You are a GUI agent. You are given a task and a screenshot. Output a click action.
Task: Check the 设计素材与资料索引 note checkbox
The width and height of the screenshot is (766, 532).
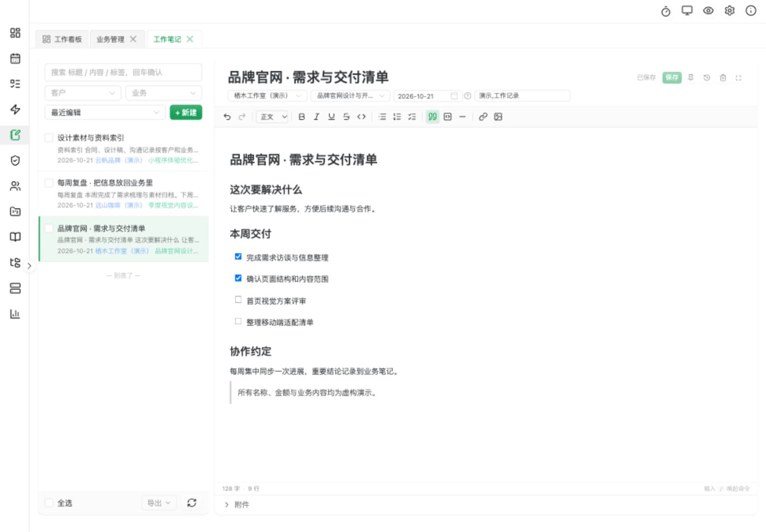coord(49,138)
